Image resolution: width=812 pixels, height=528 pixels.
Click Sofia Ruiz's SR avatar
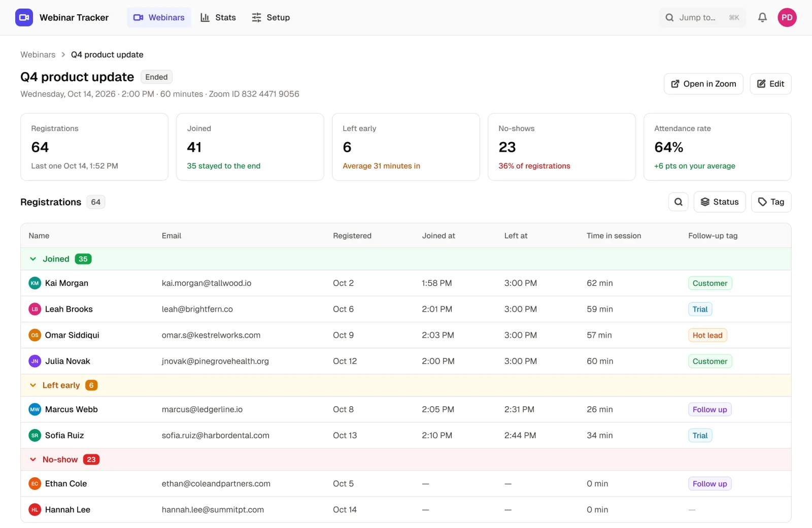click(x=35, y=436)
